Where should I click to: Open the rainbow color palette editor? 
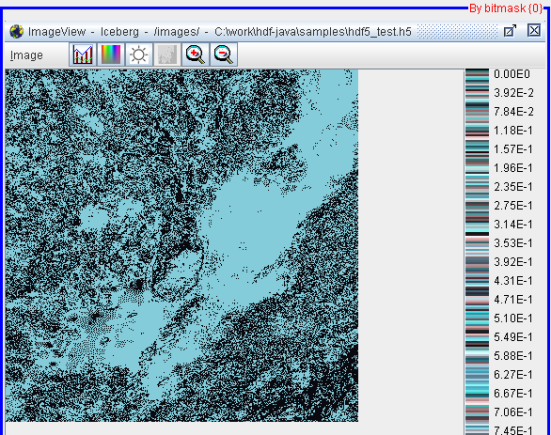[x=111, y=55]
